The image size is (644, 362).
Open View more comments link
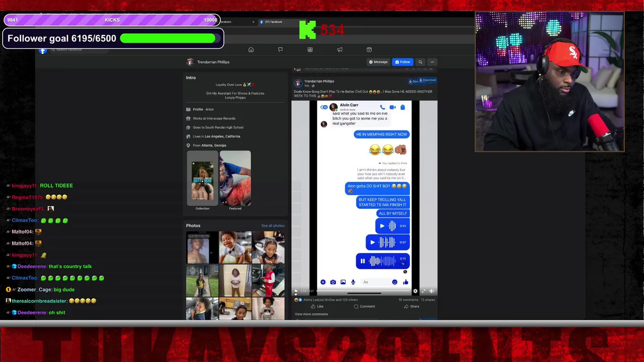point(311,314)
